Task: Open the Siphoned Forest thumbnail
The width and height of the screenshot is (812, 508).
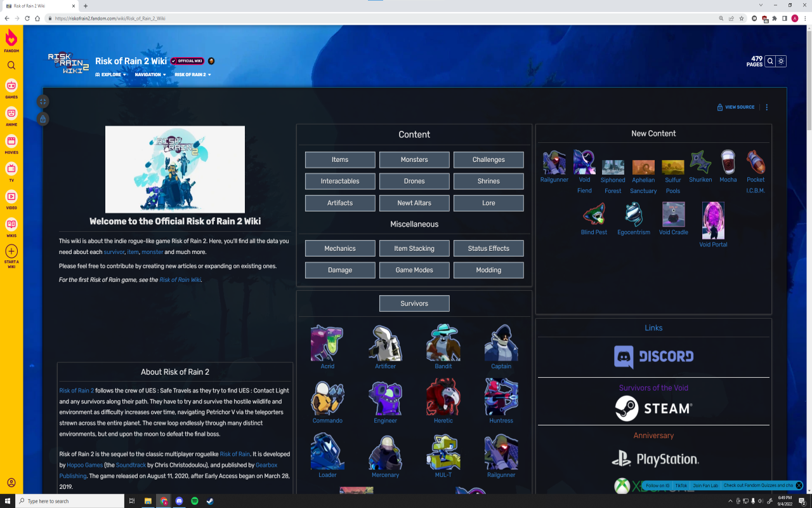Action: click(613, 168)
